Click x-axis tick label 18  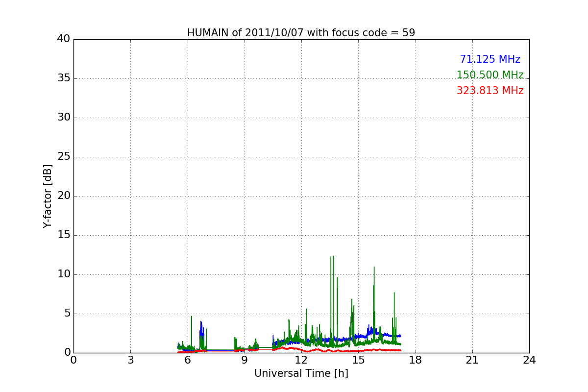415,360
